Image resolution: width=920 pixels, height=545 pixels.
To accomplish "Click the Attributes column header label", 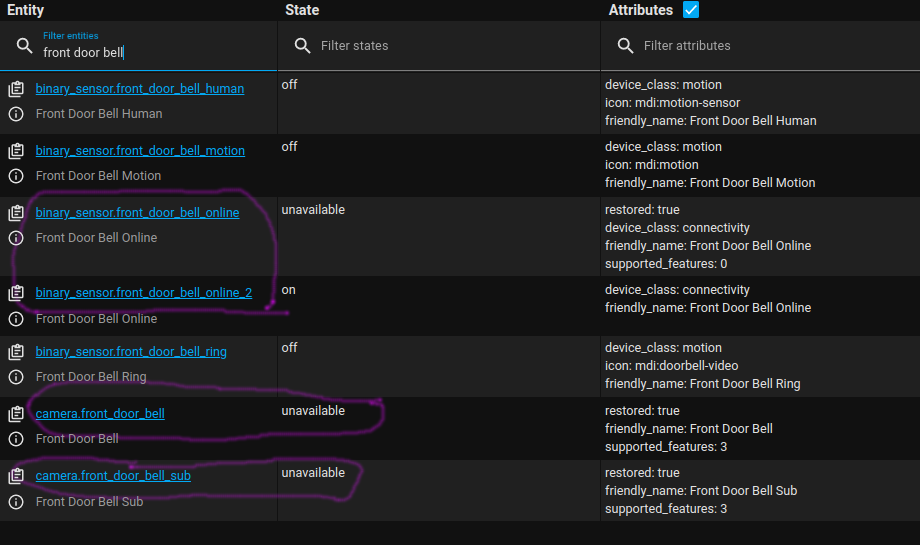I will [641, 10].
